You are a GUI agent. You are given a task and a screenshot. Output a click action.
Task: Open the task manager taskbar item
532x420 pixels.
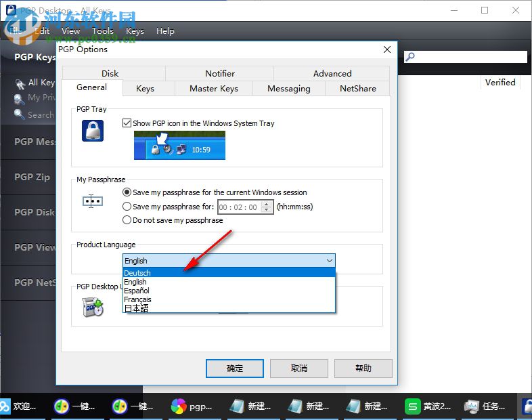click(x=485, y=406)
